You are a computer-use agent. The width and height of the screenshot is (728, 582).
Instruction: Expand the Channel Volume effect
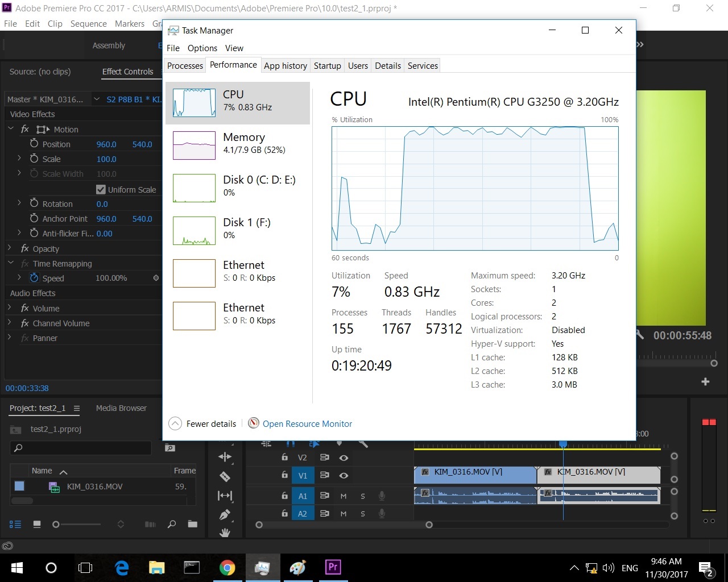(10, 323)
